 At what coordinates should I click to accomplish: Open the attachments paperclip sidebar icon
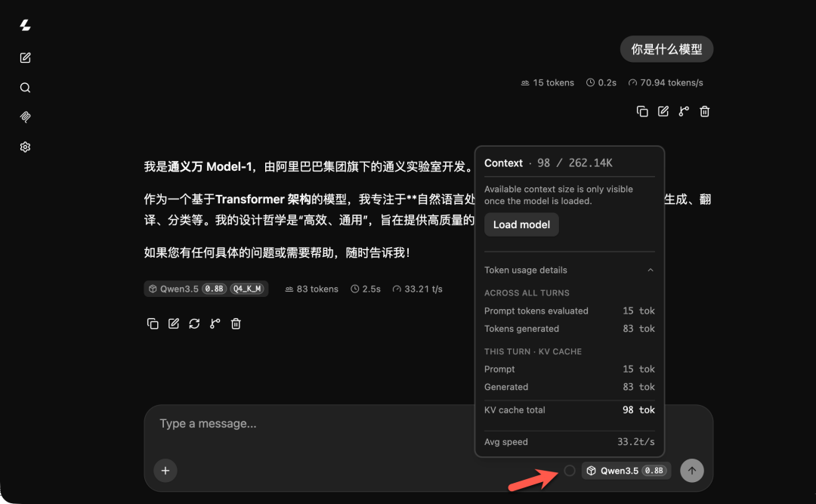tap(25, 117)
